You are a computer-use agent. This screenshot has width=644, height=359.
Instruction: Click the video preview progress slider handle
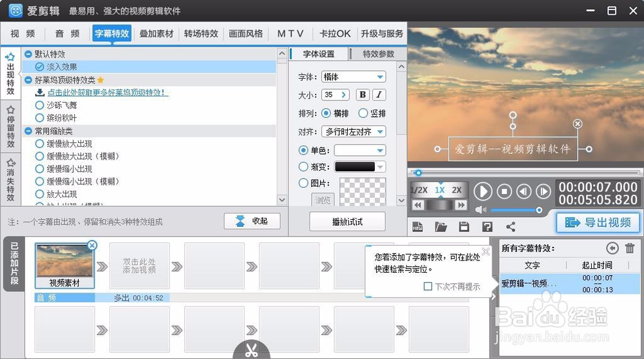tap(418, 173)
